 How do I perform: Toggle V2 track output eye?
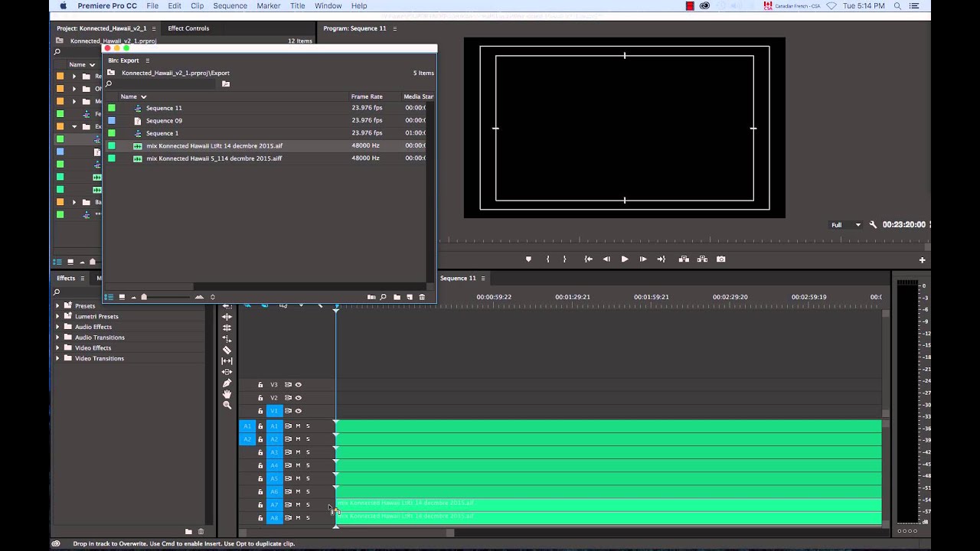point(299,398)
